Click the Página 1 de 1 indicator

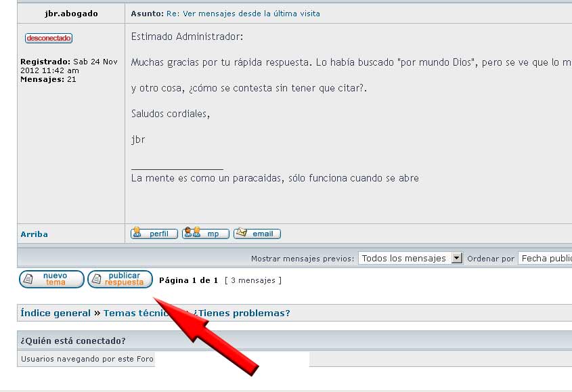pyautogui.click(x=188, y=280)
